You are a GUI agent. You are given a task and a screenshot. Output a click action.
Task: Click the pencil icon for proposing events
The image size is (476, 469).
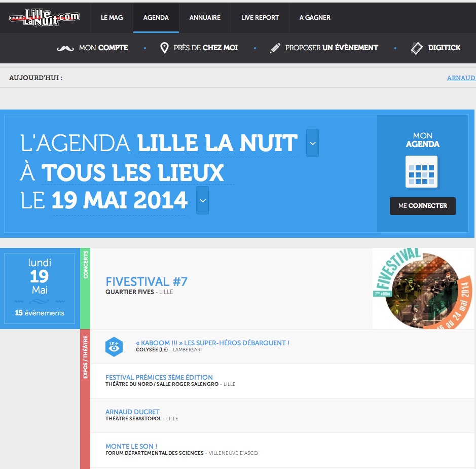tap(275, 48)
